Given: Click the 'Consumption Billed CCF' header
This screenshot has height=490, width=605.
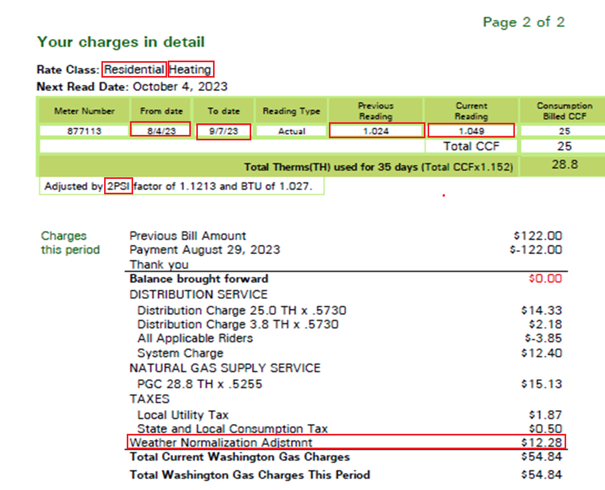Looking at the screenshot, I should [x=564, y=111].
